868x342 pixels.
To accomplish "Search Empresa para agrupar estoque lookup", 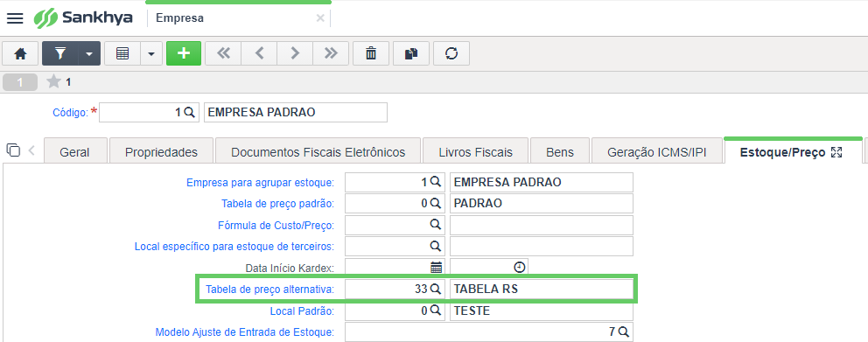I will click(x=436, y=182).
